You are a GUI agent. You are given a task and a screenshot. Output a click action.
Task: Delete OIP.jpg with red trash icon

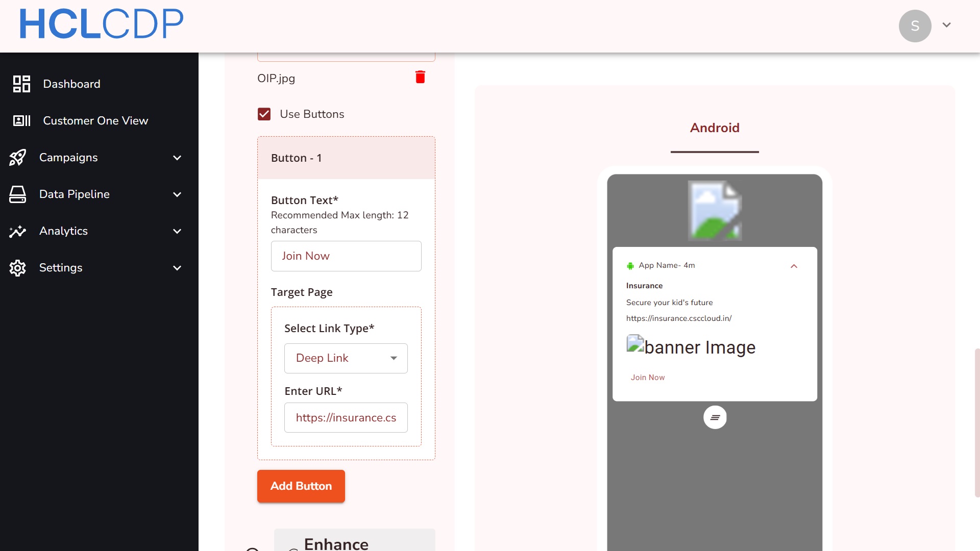click(x=420, y=77)
